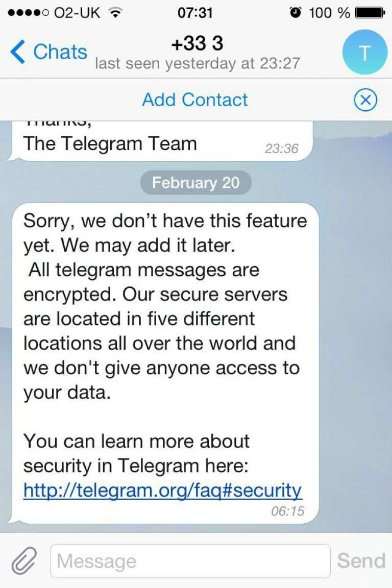
Task: Go back to the Chats list
Action: (x=48, y=52)
